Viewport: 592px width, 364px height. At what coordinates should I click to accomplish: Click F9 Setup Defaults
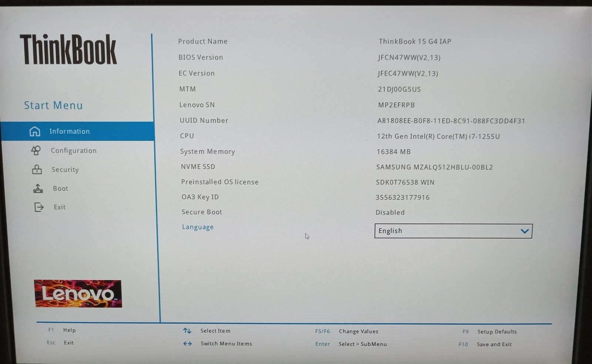click(x=490, y=331)
